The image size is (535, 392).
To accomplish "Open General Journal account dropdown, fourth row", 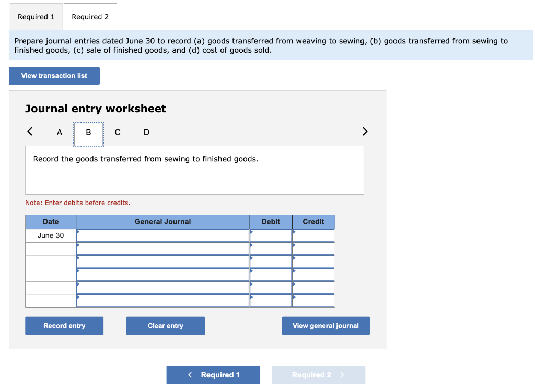I will coord(163,275).
